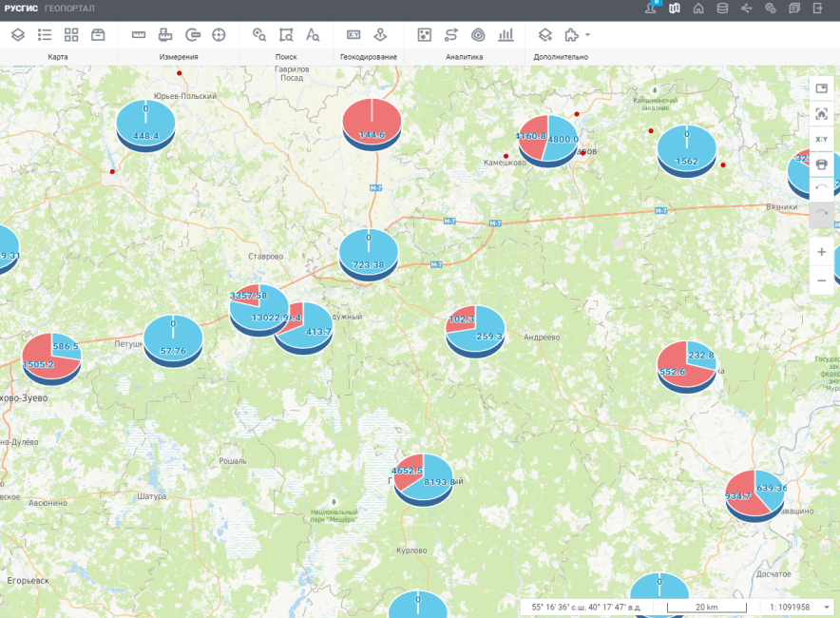Open the four-squares grid view icon

[x=71, y=35]
